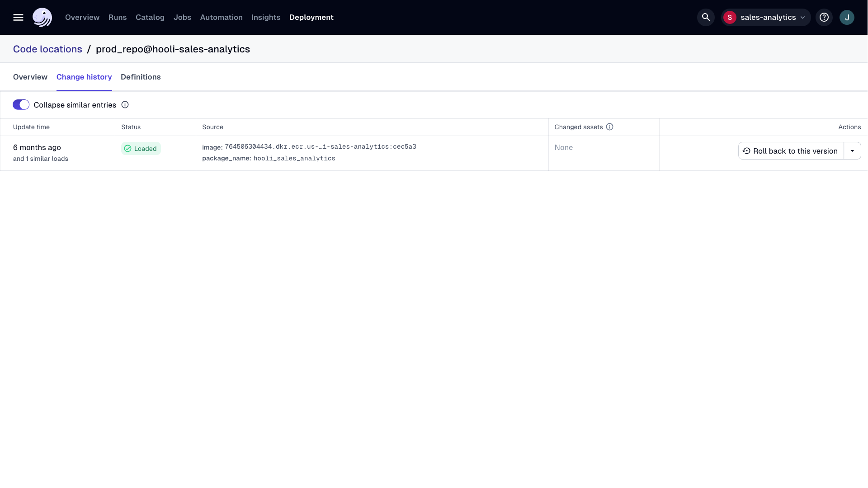Image resolution: width=868 pixels, height=488 pixels.
Task: Switch to the Overview tab
Action: (30, 77)
